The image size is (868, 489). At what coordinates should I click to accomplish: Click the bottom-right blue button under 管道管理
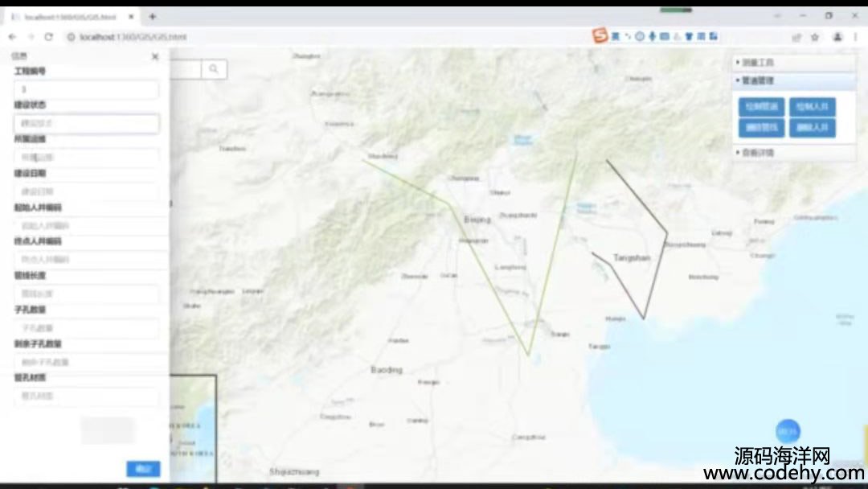click(x=812, y=127)
